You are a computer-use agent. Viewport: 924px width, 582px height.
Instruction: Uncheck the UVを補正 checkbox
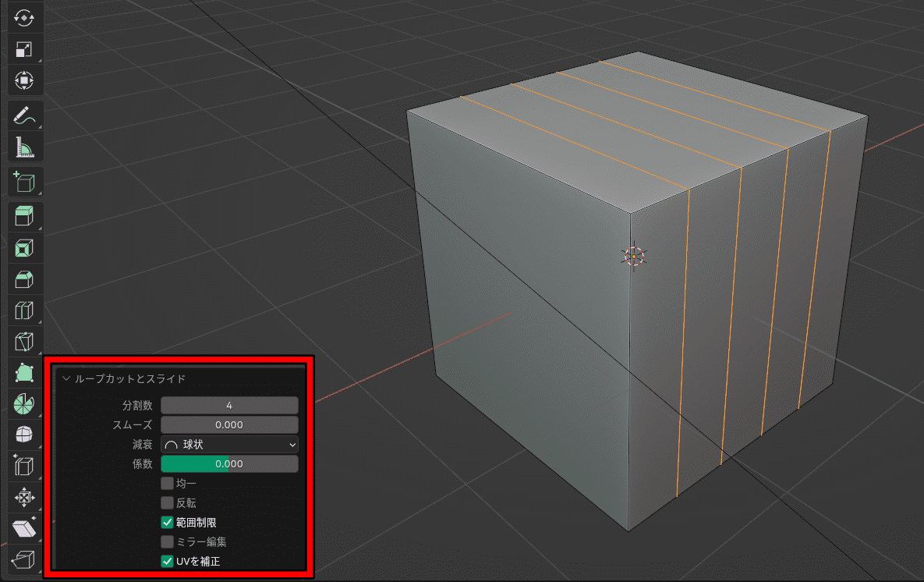[x=168, y=562]
